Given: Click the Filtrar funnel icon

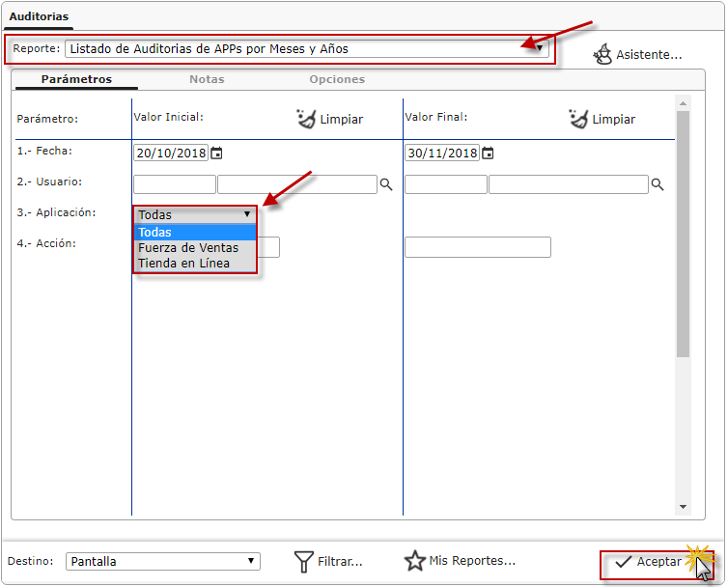Looking at the screenshot, I should 304,561.
